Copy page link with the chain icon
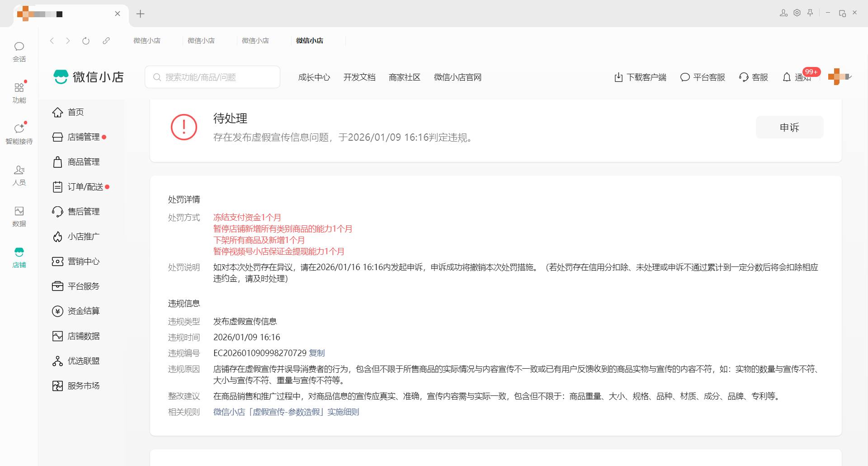 [106, 41]
